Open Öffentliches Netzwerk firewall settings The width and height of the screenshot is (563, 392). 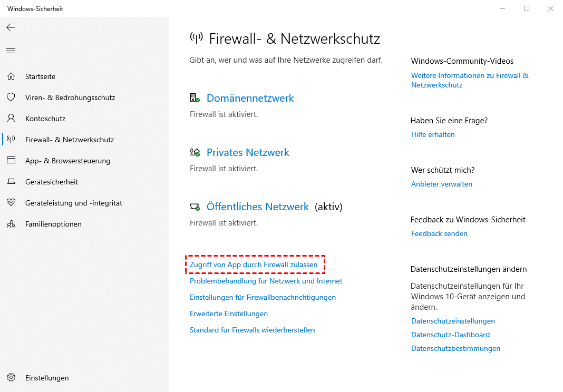pos(257,207)
